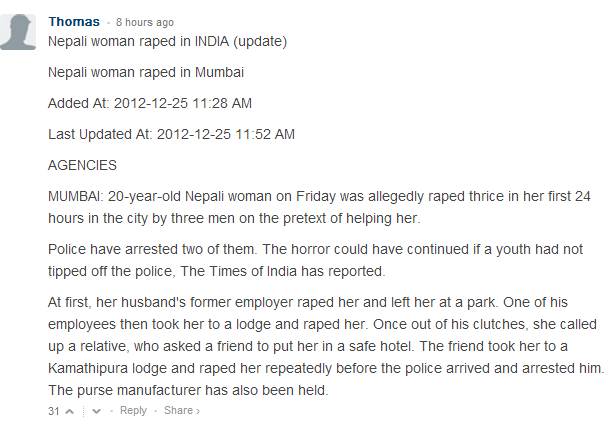This screenshot has width=613, height=421.
Task: Click the "8 hours ago" timestamp
Action: 144,22
